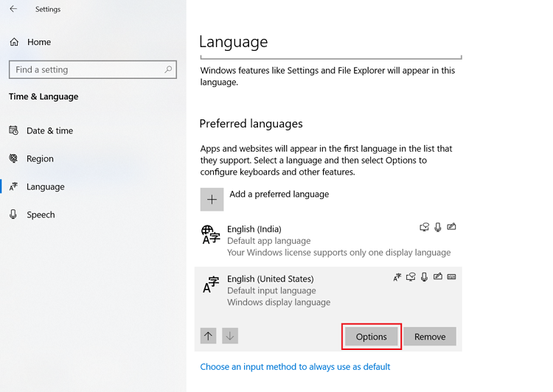Click the Speech microphone sidebar icon
Image resolution: width=553 pixels, height=392 pixels.
(x=13, y=214)
